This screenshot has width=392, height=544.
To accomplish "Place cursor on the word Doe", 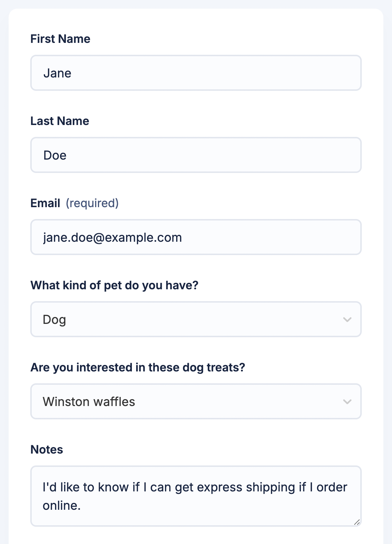I will pyautogui.click(x=55, y=155).
